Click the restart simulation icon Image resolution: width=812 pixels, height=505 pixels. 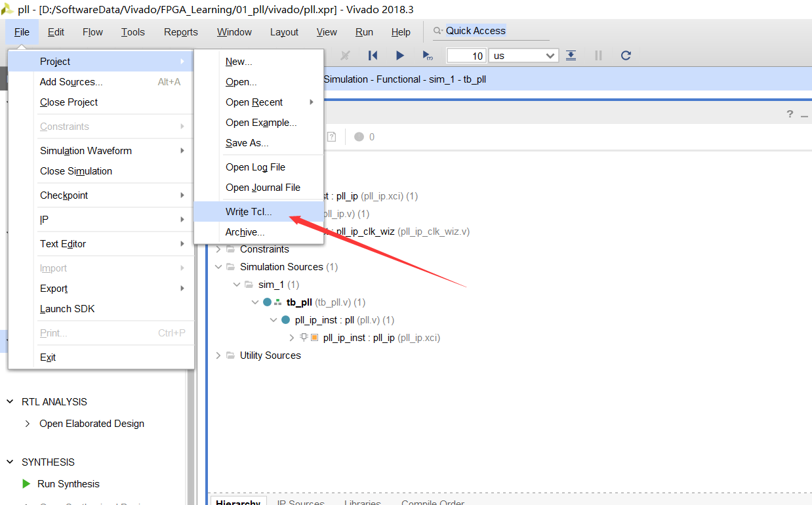[x=373, y=56]
